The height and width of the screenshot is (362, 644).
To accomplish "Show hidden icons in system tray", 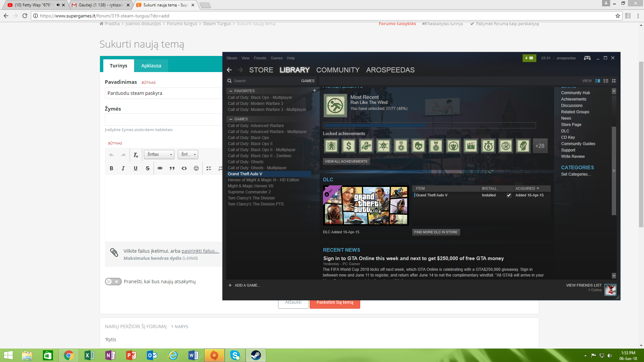I will coord(585,356).
